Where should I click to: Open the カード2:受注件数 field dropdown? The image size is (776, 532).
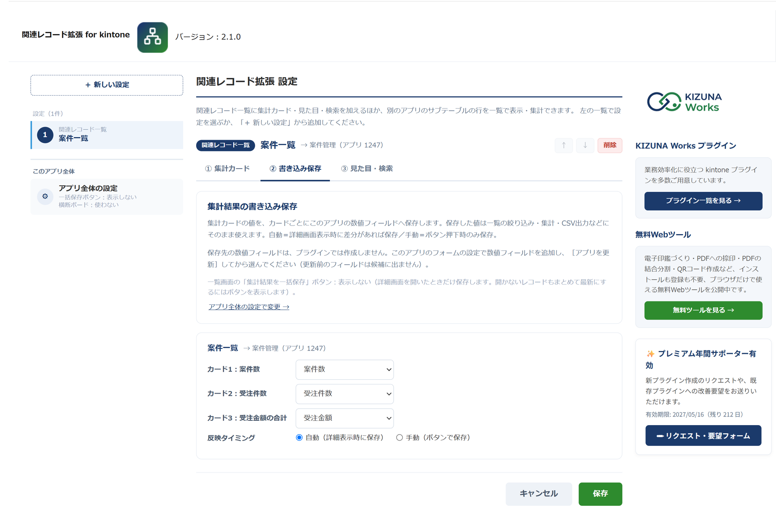point(344,394)
